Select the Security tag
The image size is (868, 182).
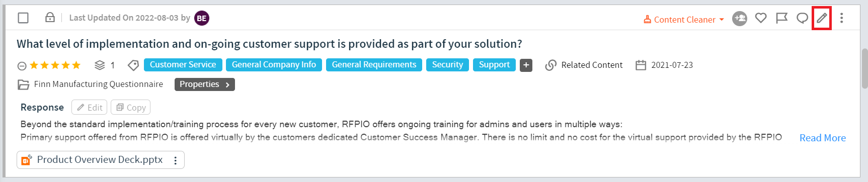tap(447, 65)
